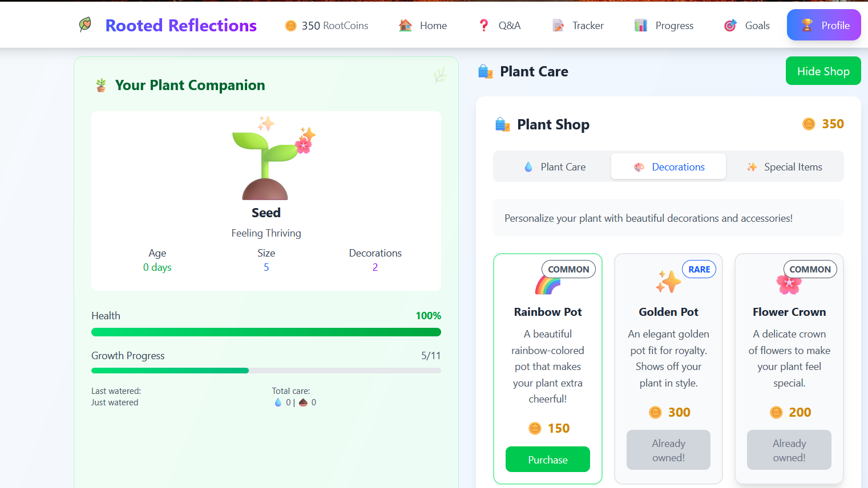Viewport: 868px width, 488px height.
Task: Click the RootCoins coin icon in navbar
Action: [290, 26]
